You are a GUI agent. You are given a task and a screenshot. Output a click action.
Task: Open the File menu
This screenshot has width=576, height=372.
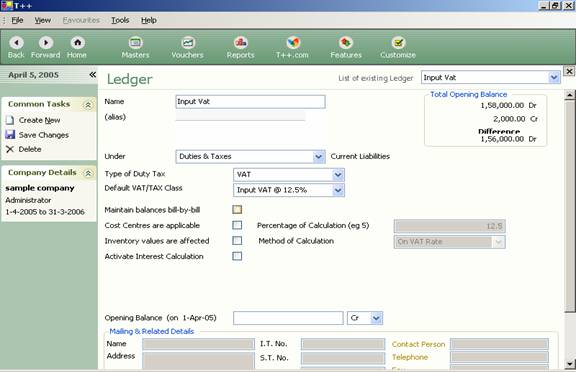(x=17, y=20)
